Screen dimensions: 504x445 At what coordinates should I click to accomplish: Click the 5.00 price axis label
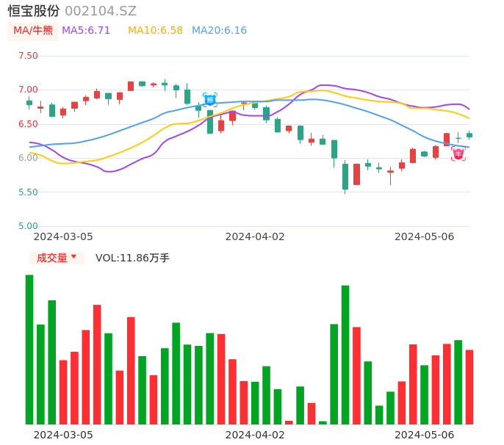point(28,226)
